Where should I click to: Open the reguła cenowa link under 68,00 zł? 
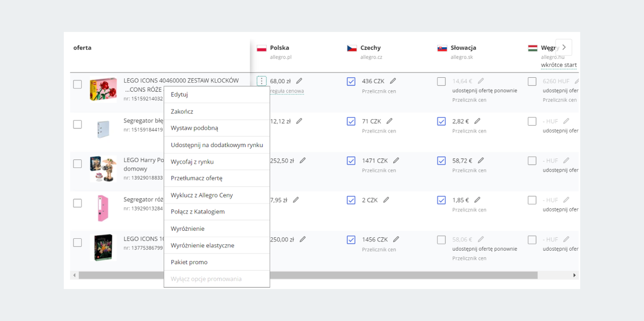click(287, 91)
